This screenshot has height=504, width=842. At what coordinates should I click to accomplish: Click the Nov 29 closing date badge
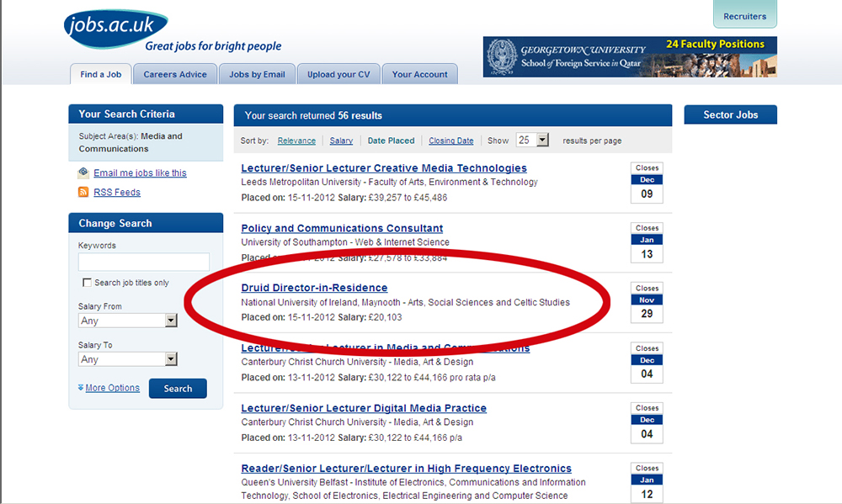tap(647, 303)
